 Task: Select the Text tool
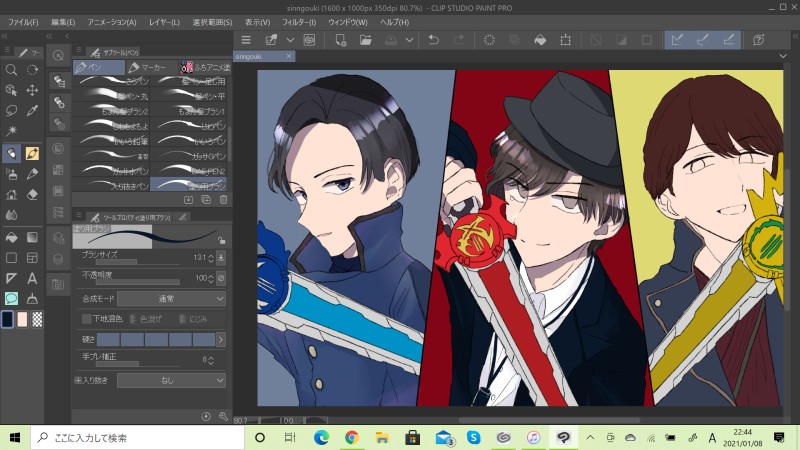(x=32, y=278)
